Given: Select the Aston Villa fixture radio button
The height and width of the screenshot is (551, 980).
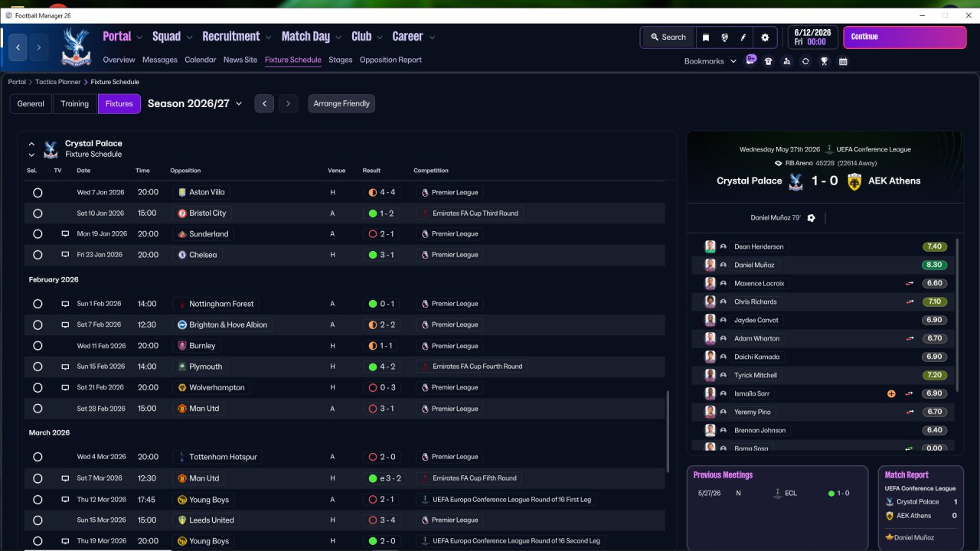Looking at the screenshot, I should pyautogui.click(x=38, y=193).
